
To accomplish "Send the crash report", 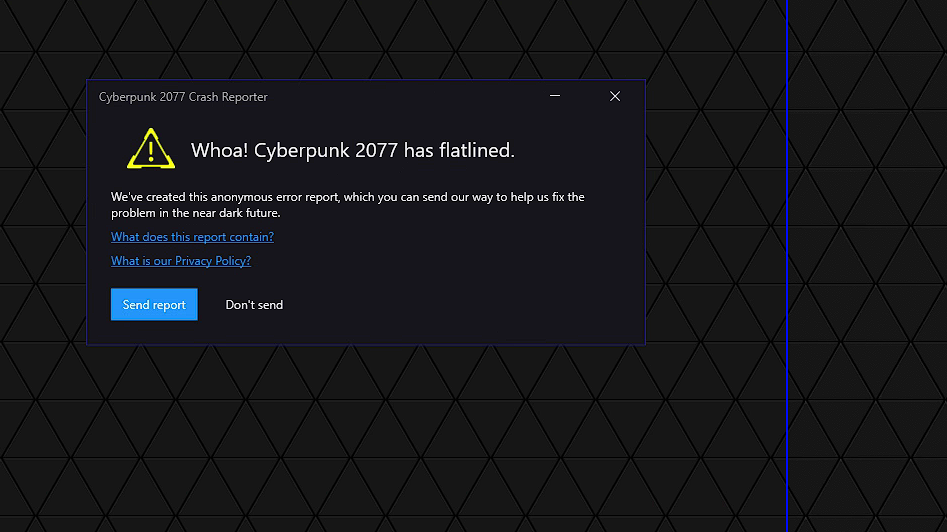I will click(x=154, y=304).
